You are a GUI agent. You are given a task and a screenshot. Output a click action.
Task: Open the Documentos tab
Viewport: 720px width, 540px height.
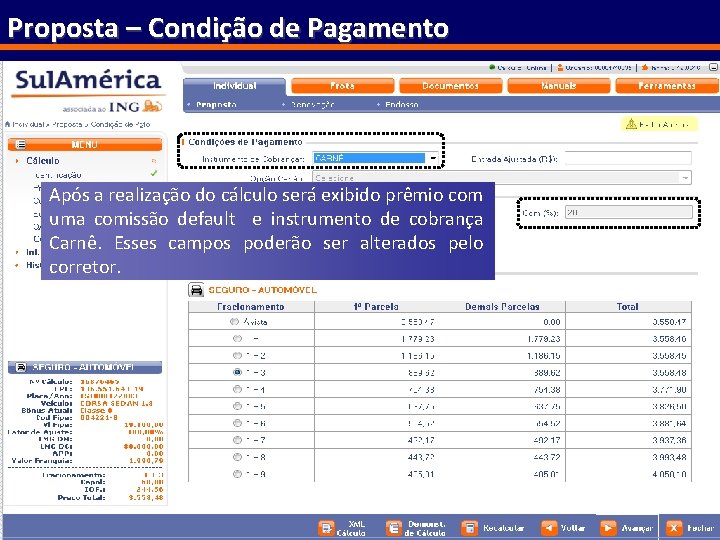coord(450,86)
